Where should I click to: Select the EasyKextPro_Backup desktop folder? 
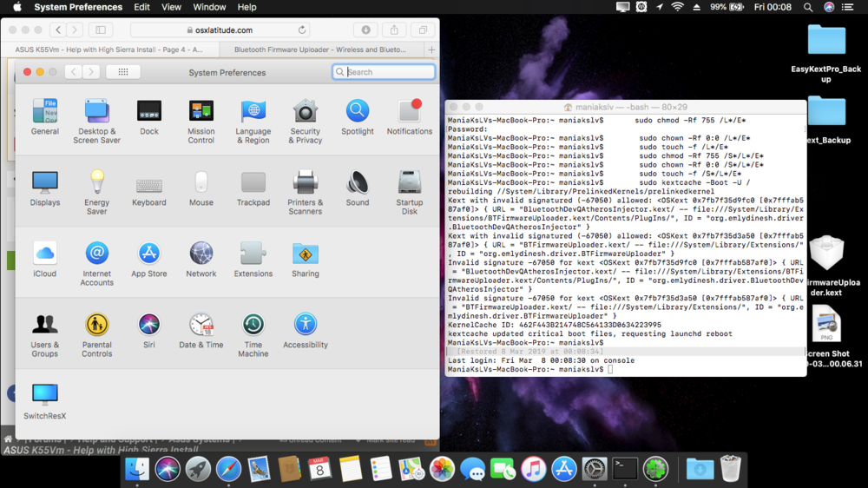826,54
